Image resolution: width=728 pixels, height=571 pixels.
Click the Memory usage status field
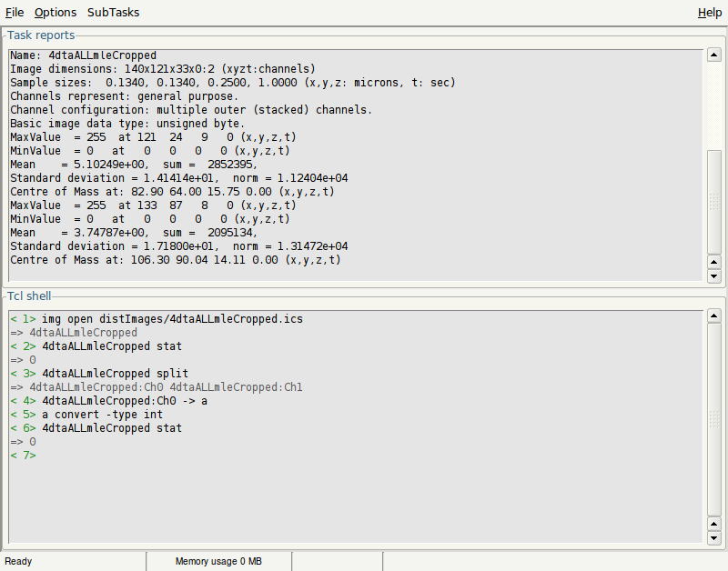(218, 562)
